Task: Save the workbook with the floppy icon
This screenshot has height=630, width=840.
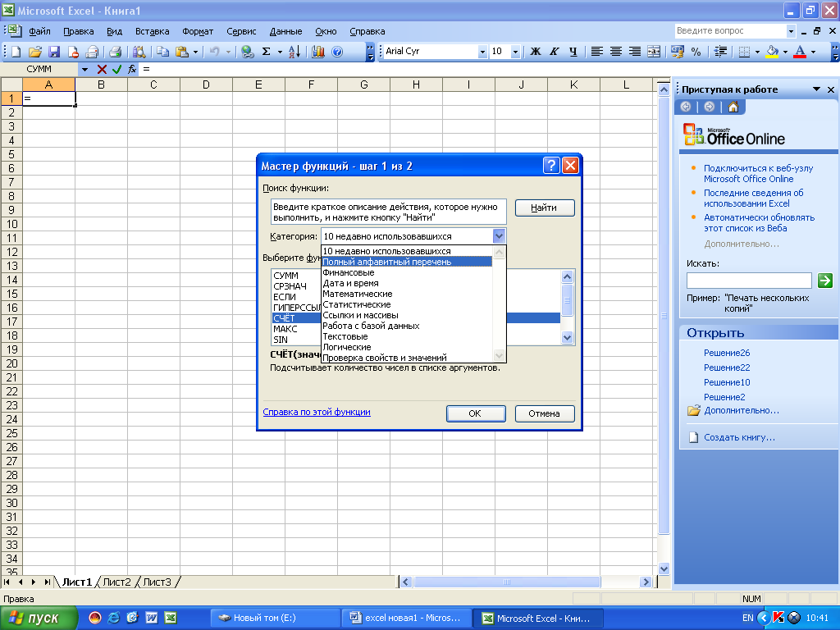Action: point(54,52)
